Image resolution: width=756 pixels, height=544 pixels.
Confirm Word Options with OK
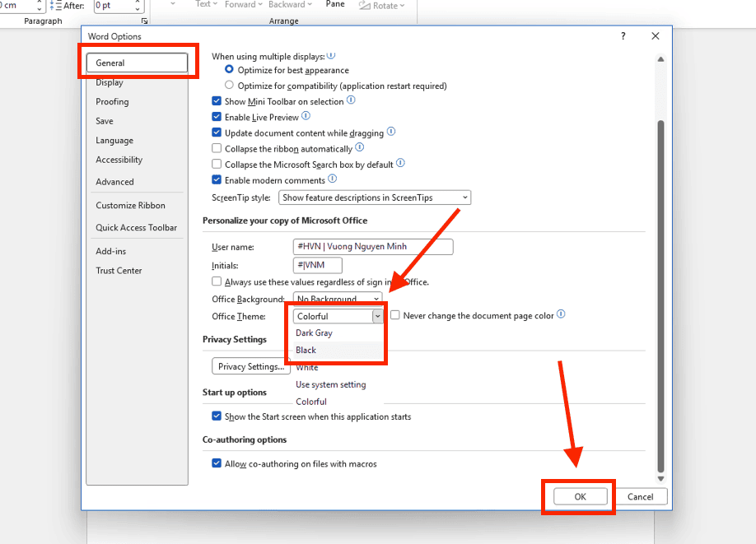[x=580, y=497]
